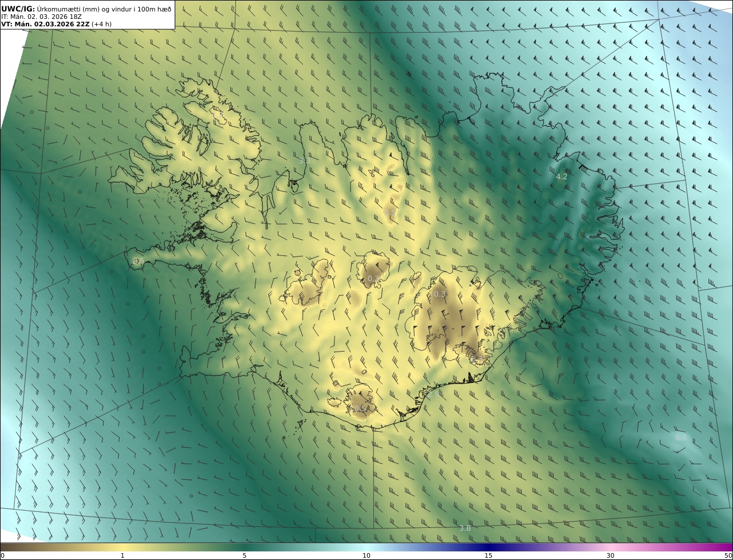Click the '30' tick label on the color bar

coord(610,555)
